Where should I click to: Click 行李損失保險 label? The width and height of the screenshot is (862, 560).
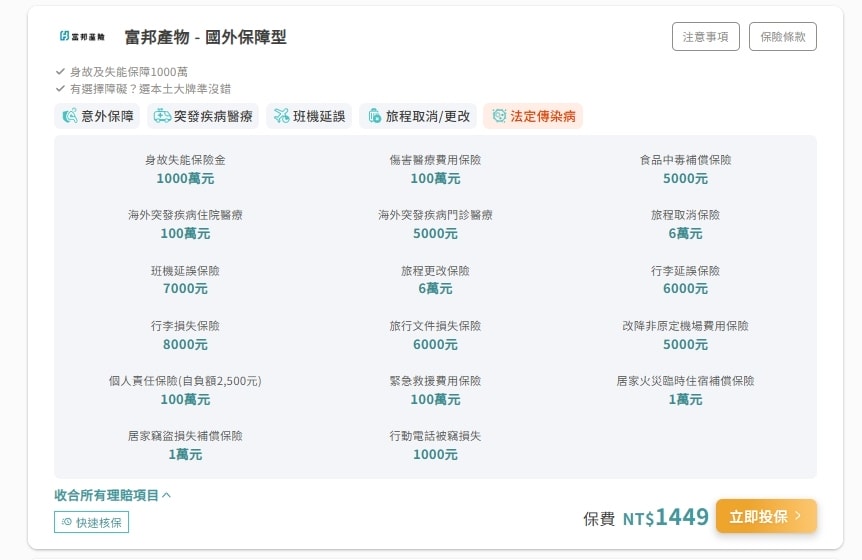pos(185,326)
